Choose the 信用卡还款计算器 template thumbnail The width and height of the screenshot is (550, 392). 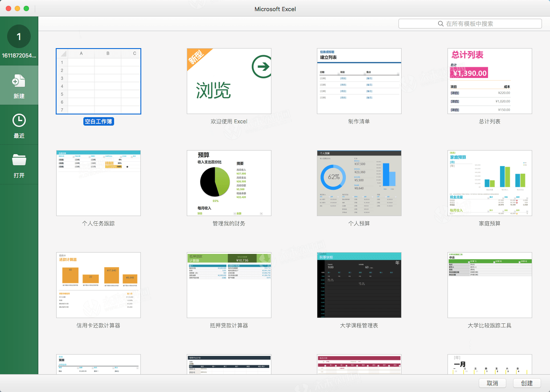click(99, 285)
